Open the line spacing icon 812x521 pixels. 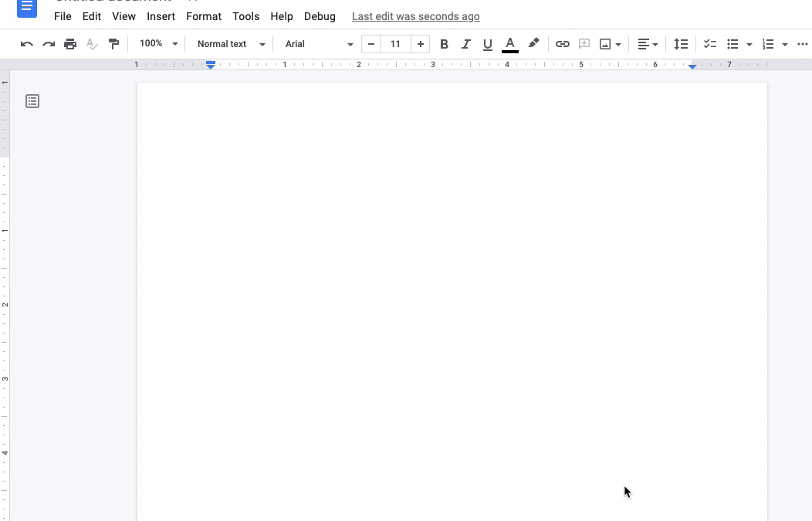[681, 44]
